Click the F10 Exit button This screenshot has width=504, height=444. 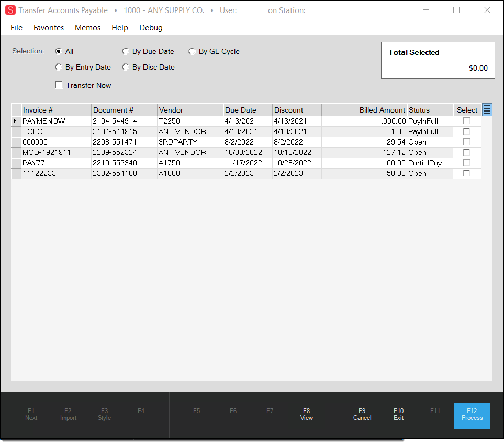click(x=399, y=415)
